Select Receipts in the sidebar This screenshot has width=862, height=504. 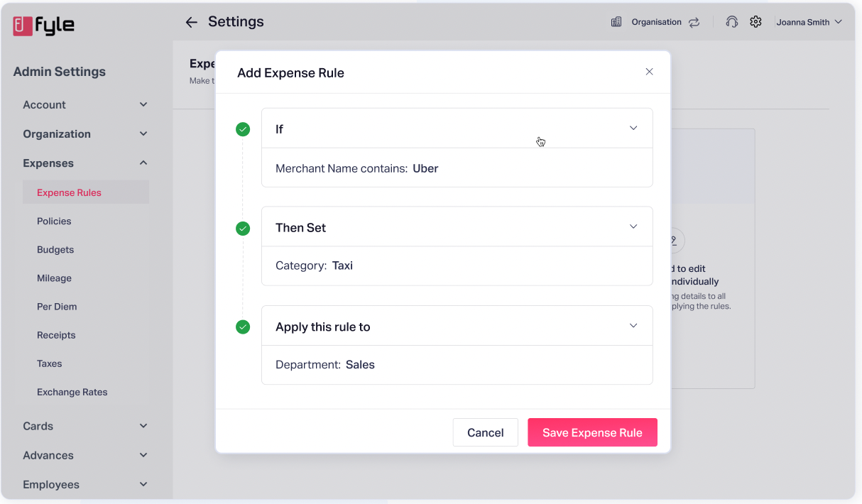click(57, 334)
